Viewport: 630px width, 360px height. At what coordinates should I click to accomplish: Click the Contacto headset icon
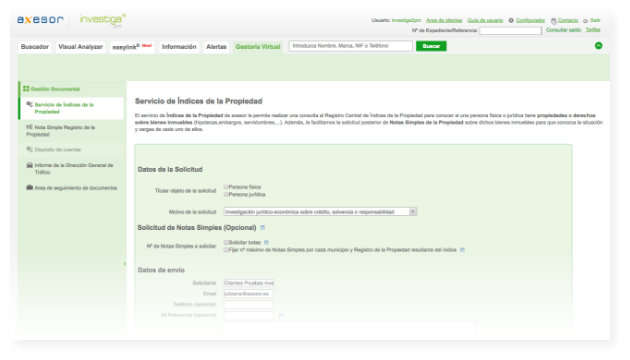click(553, 21)
